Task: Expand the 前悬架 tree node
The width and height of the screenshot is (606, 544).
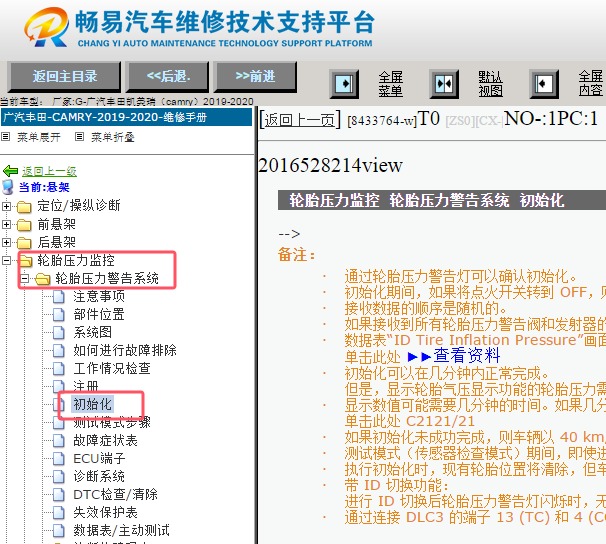Action: point(6,224)
